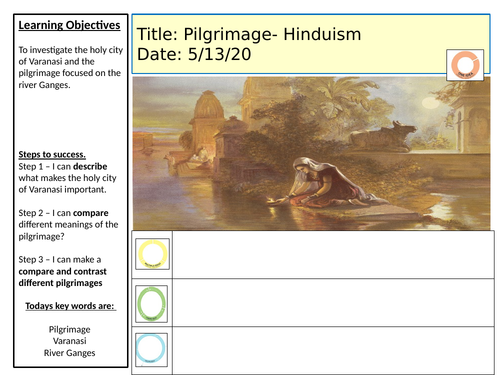
Task: Select the blue ring icon in bottom row
Action: click(151, 350)
